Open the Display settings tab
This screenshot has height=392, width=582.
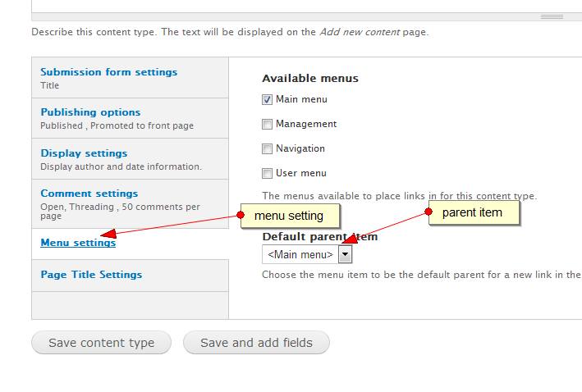tap(84, 153)
